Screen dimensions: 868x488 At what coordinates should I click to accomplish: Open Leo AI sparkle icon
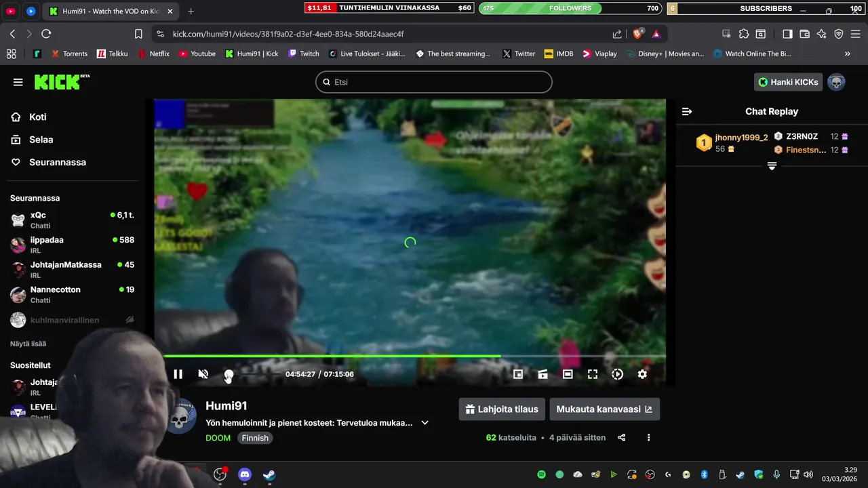[x=822, y=34]
